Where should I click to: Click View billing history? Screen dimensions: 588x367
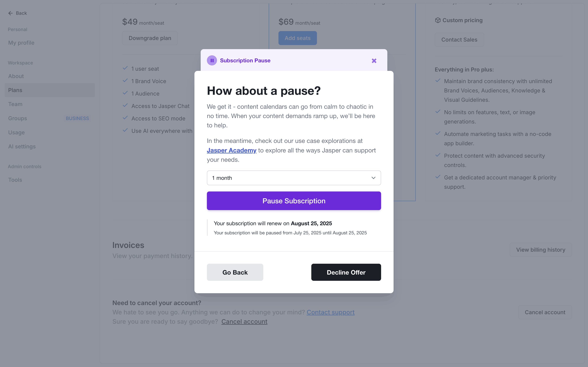[x=541, y=250]
